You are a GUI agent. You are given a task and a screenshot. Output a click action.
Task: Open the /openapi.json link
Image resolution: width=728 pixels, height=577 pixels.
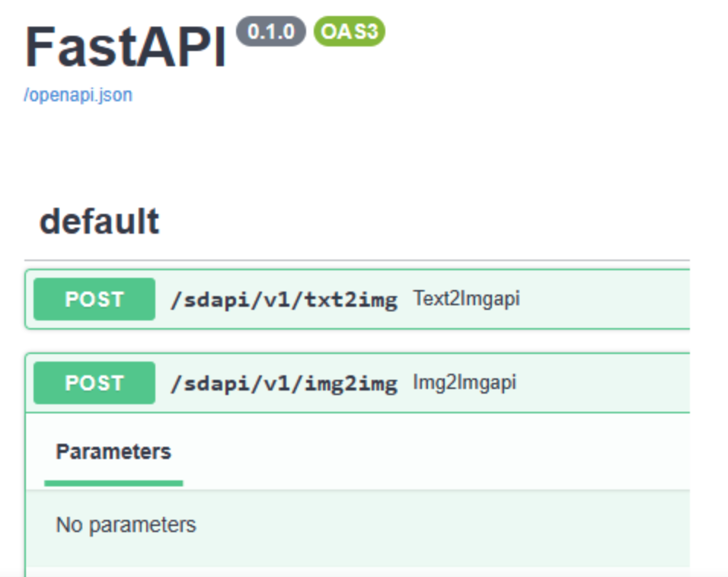pyautogui.click(x=78, y=95)
